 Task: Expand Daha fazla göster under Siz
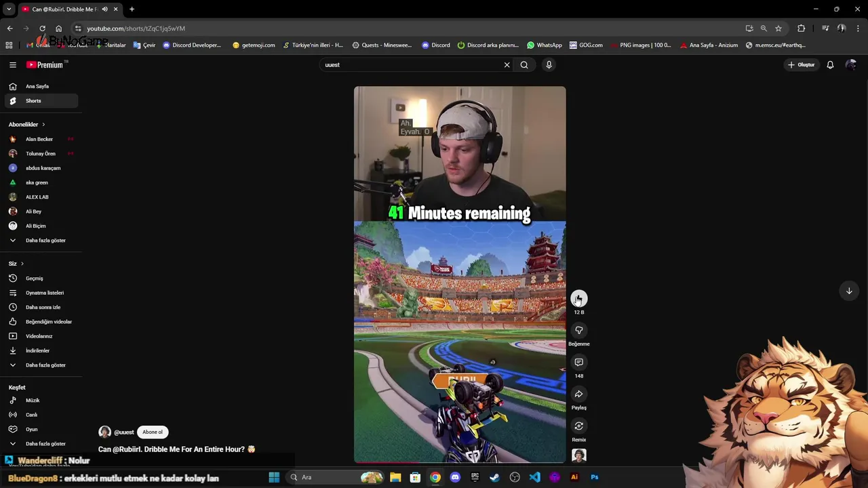[41, 365]
